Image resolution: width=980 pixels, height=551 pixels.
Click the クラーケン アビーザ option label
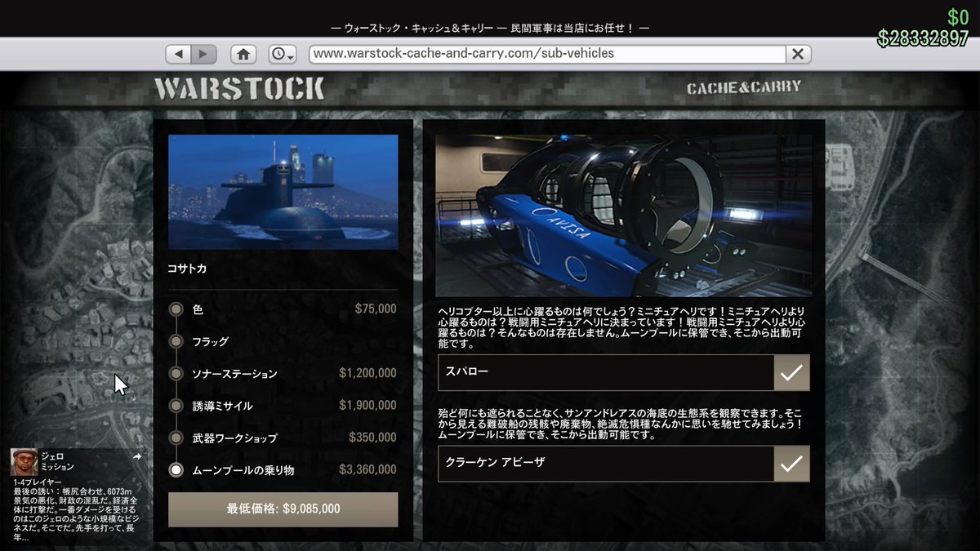click(x=495, y=464)
